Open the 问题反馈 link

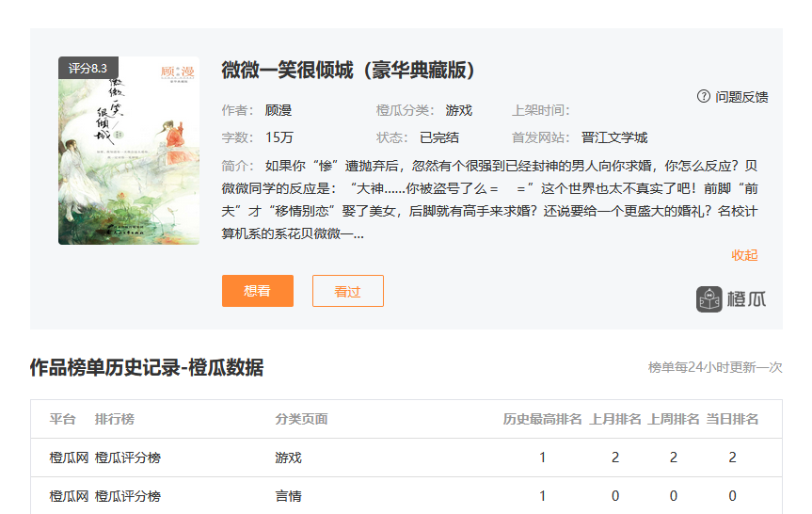741,97
